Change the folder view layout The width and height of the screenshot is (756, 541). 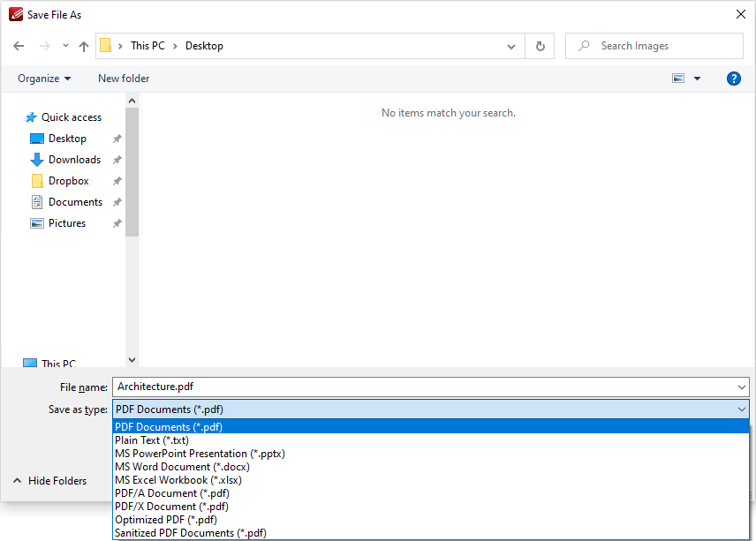[677, 78]
